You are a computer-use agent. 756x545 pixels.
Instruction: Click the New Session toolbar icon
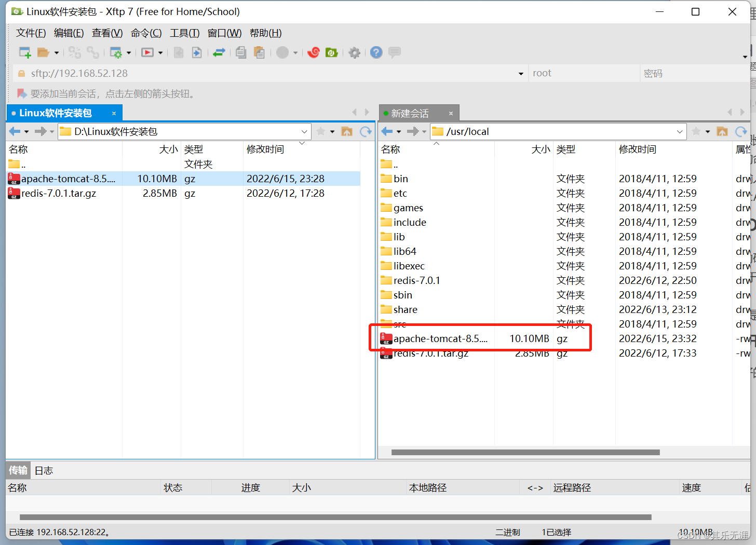click(x=25, y=52)
